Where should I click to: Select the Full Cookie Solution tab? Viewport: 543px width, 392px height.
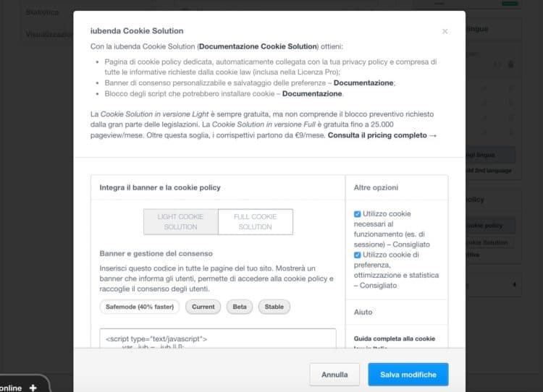tap(256, 222)
